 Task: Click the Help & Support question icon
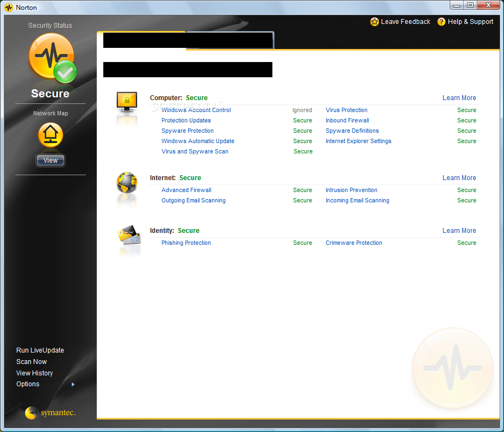[441, 22]
